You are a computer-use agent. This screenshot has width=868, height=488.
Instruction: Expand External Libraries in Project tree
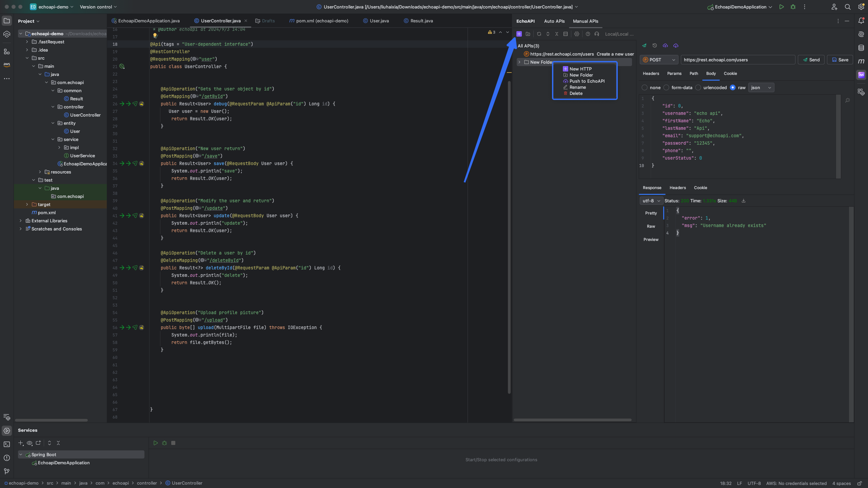[x=21, y=221]
